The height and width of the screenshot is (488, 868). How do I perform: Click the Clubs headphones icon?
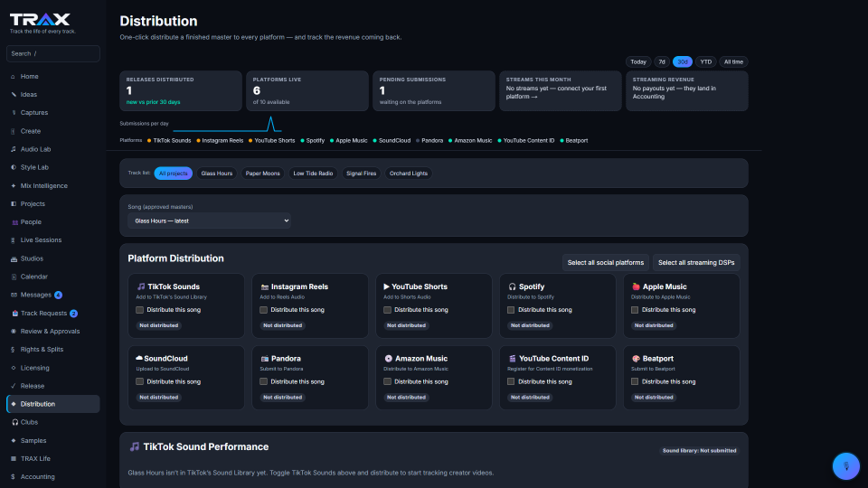pos(15,422)
